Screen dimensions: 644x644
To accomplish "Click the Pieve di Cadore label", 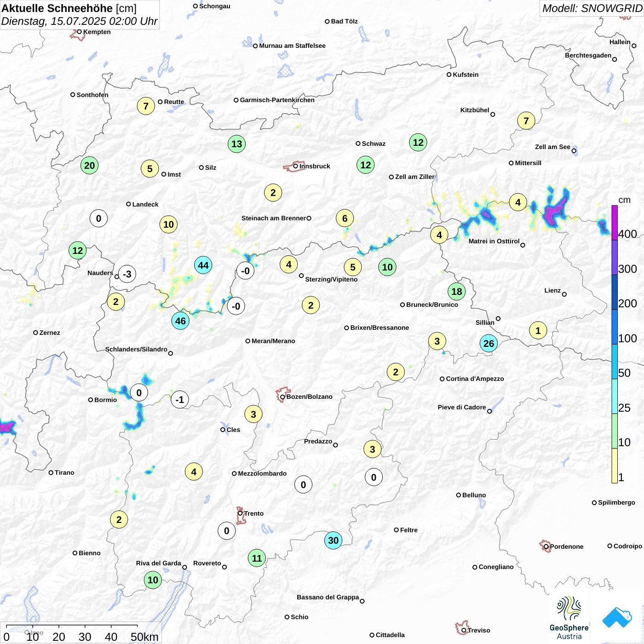I will click(x=462, y=407).
